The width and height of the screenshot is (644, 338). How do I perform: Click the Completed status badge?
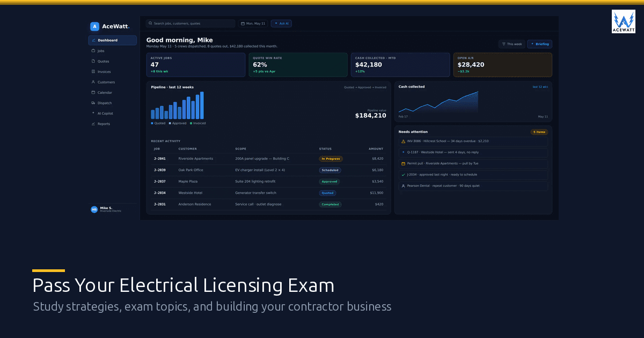(x=330, y=204)
